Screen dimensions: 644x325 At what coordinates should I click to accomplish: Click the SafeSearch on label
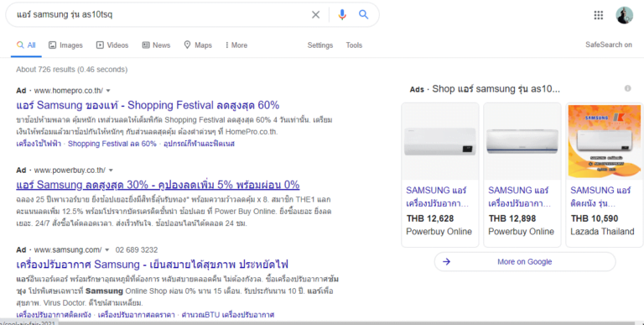(609, 45)
